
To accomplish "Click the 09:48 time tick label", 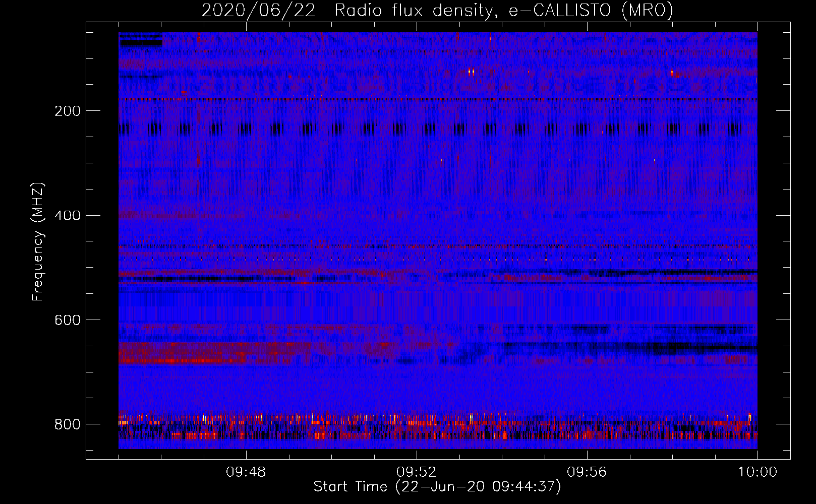I will click(246, 472).
